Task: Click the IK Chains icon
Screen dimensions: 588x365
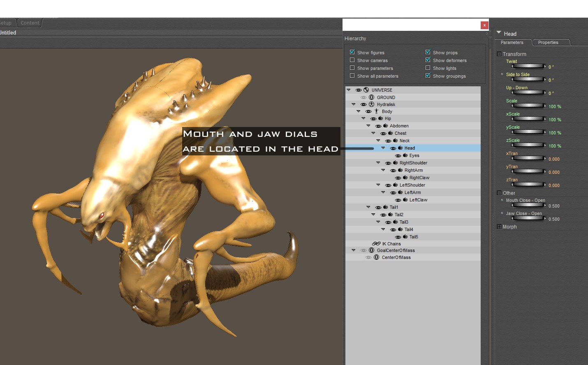Action: (376, 244)
